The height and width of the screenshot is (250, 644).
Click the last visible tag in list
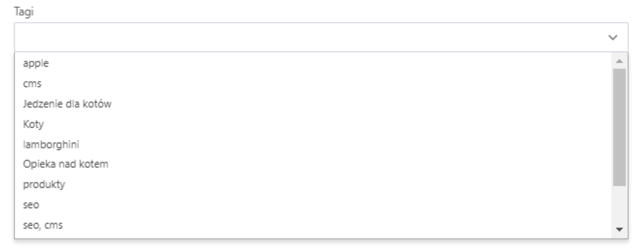click(43, 225)
